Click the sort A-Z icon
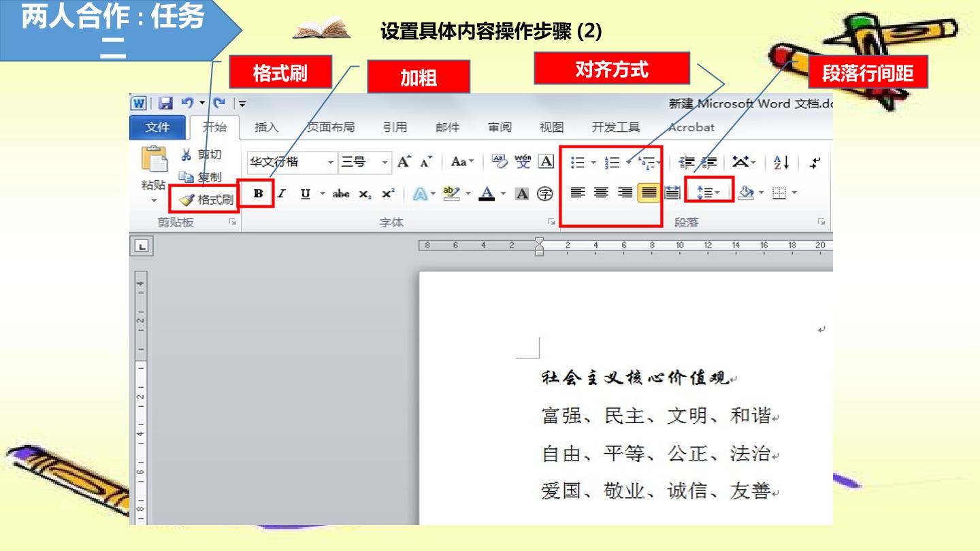Image resolution: width=980 pixels, height=551 pixels. (x=781, y=163)
